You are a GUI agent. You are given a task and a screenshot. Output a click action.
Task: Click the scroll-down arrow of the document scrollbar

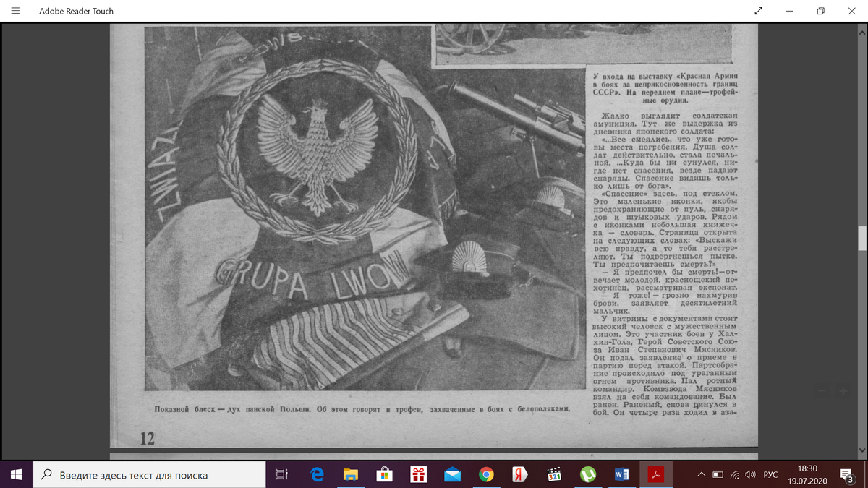pos(861,449)
